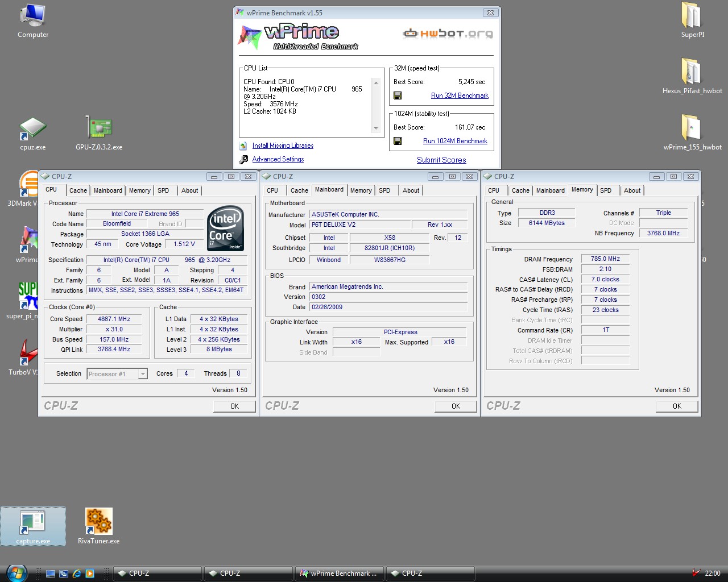Screen dimensions: 728x582
Task: Switch to Cache tab in first CPU-Z window
Action: (78, 191)
